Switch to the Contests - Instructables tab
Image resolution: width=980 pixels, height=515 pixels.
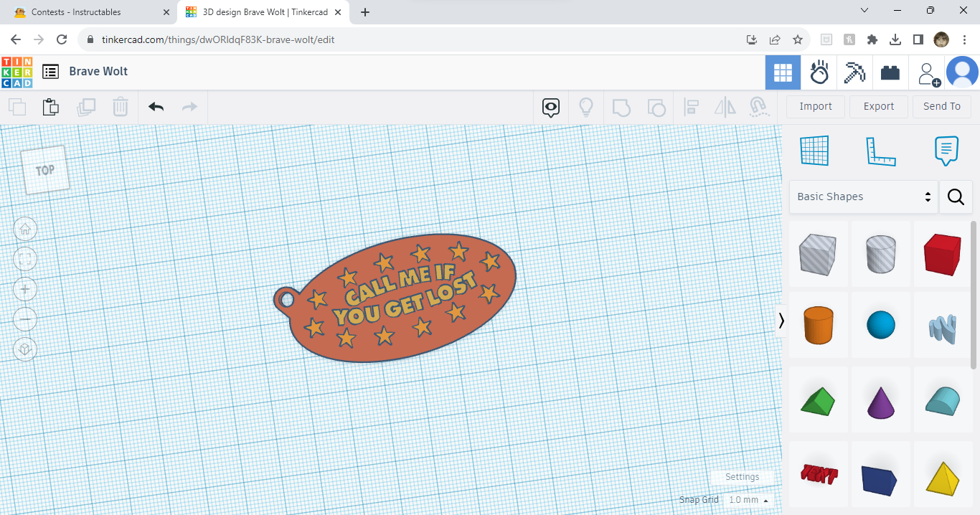76,12
